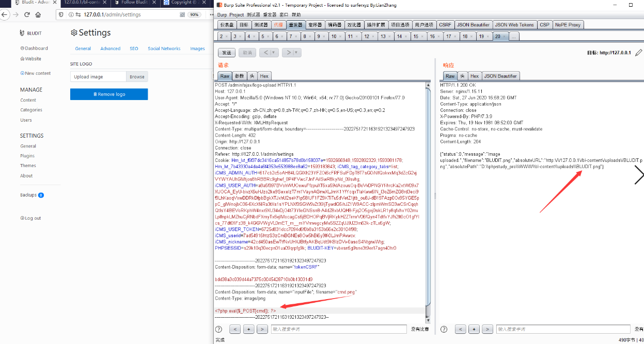This screenshot has width=644, height=344.
Task: Open the NoPE Proxy tab
Action: (x=568, y=25)
